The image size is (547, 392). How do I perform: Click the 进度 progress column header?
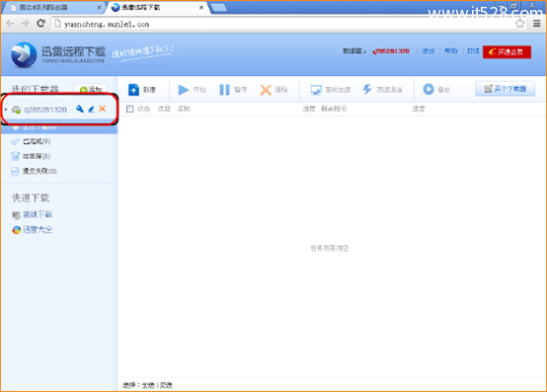tap(309, 109)
